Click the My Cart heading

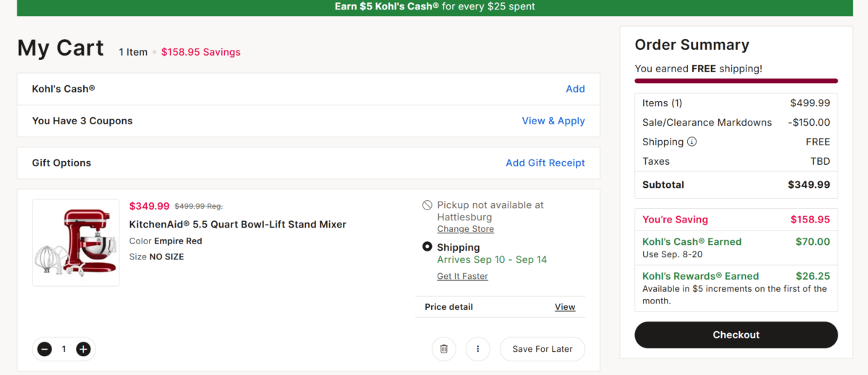point(61,48)
